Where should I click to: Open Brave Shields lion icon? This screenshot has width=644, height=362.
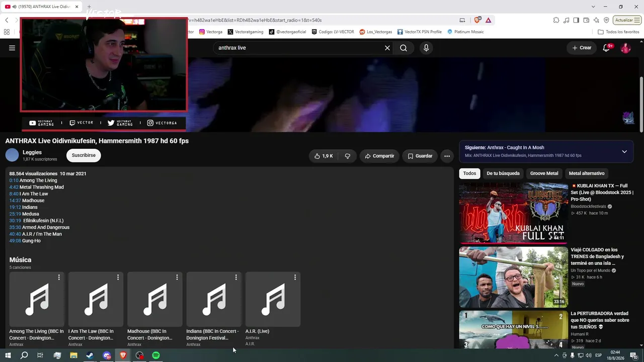[x=477, y=20]
